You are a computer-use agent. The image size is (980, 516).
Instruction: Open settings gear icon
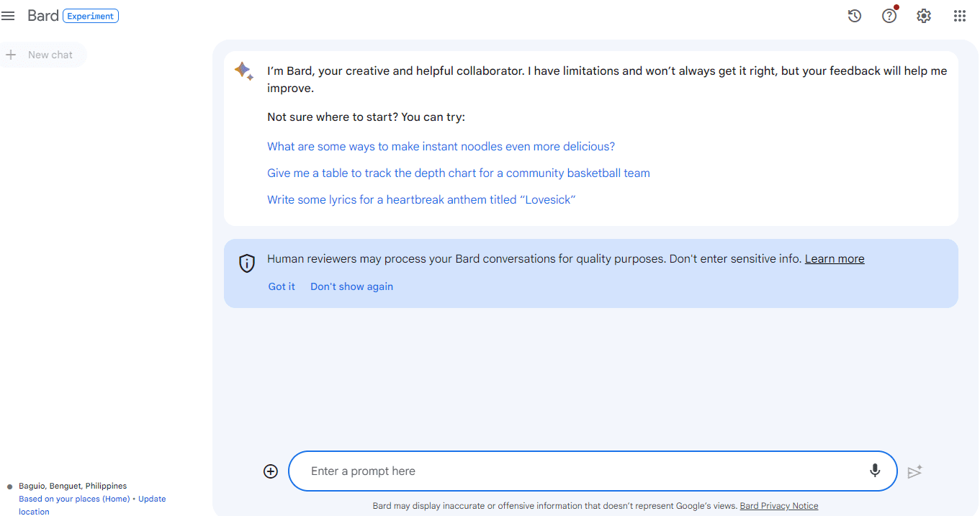click(x=924, y=16)
